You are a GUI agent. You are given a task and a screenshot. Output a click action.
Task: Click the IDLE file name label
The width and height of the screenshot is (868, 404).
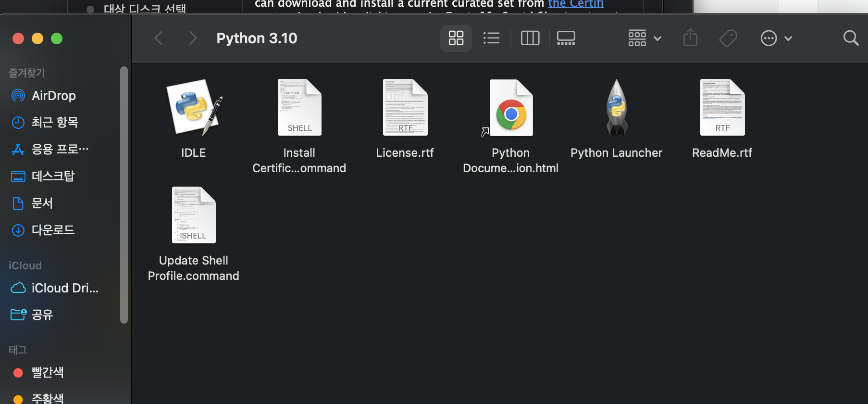point(194,153)
